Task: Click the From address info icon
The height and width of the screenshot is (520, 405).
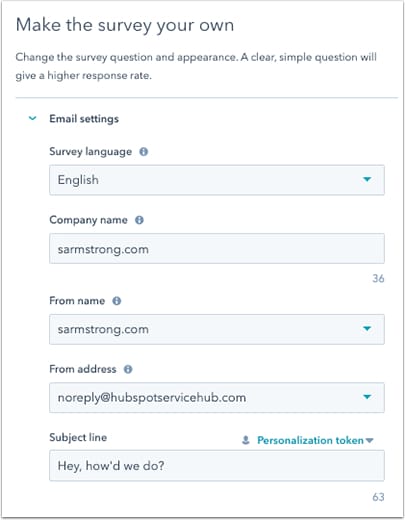Action: 128,369
